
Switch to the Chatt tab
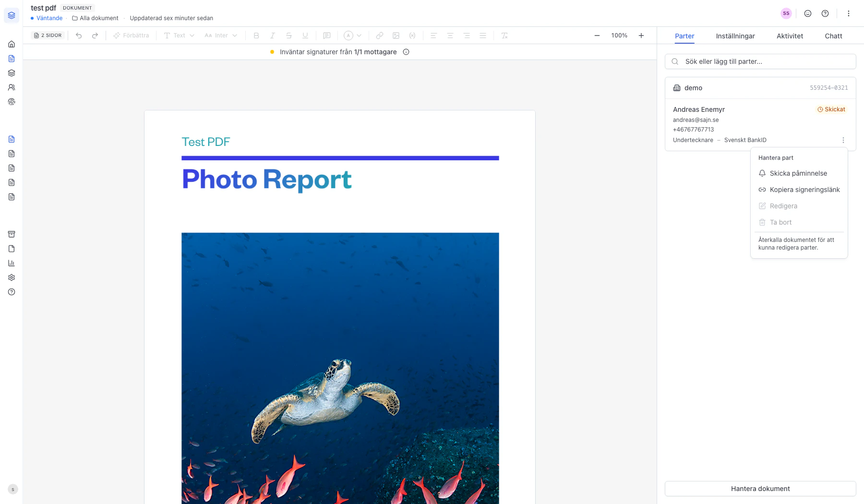click(x=834, y=36)
